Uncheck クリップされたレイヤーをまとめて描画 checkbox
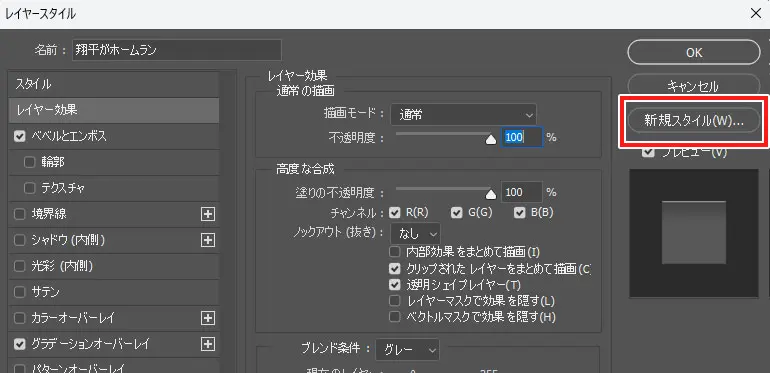The image size is (770, 373). pyautogui.click(x=394, y=268)
